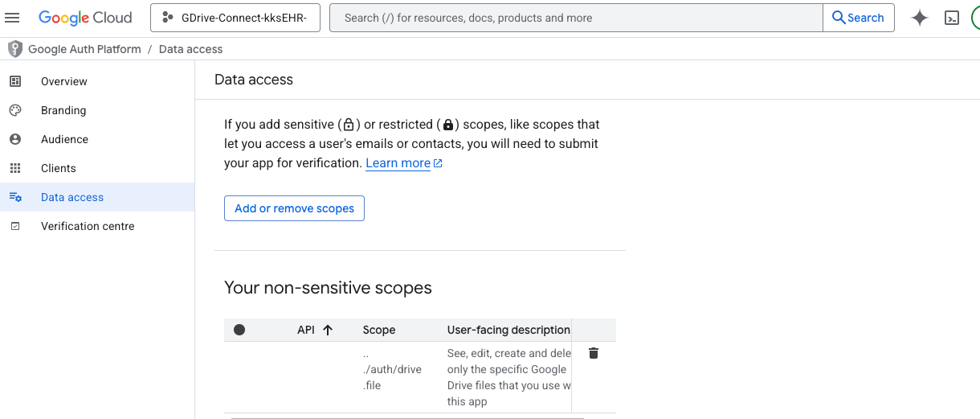980x419 pixels.
Task: Open the Audience sidebar item
Action: pos(97,139)
